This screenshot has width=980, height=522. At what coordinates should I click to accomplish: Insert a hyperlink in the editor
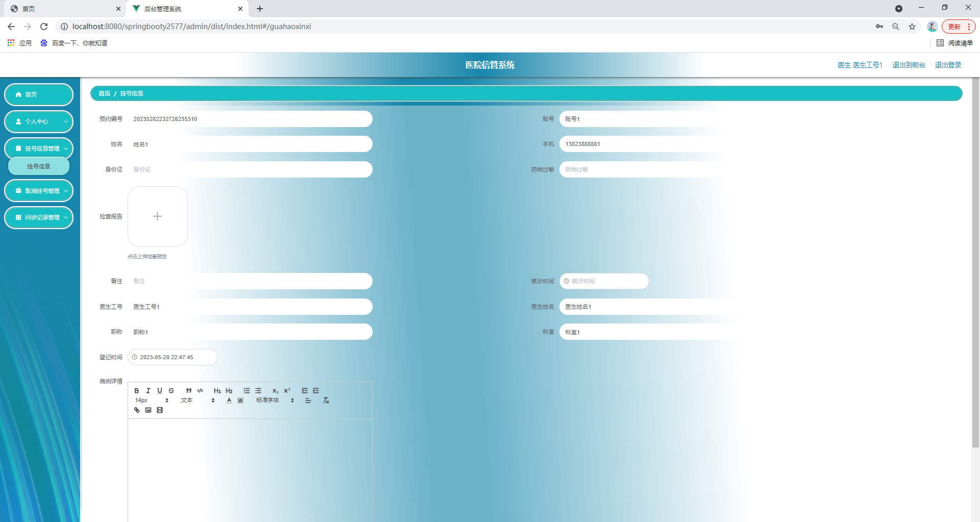(x=137, y=410)
